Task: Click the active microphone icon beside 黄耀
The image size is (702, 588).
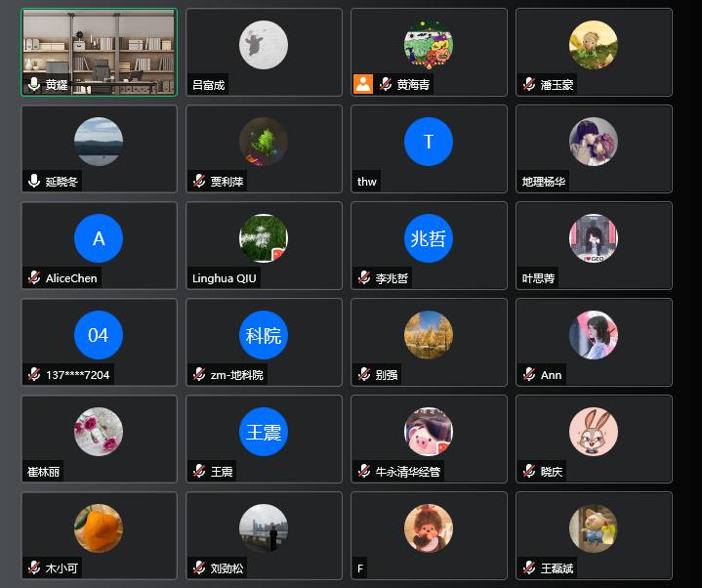Action: tap(34, 84)
